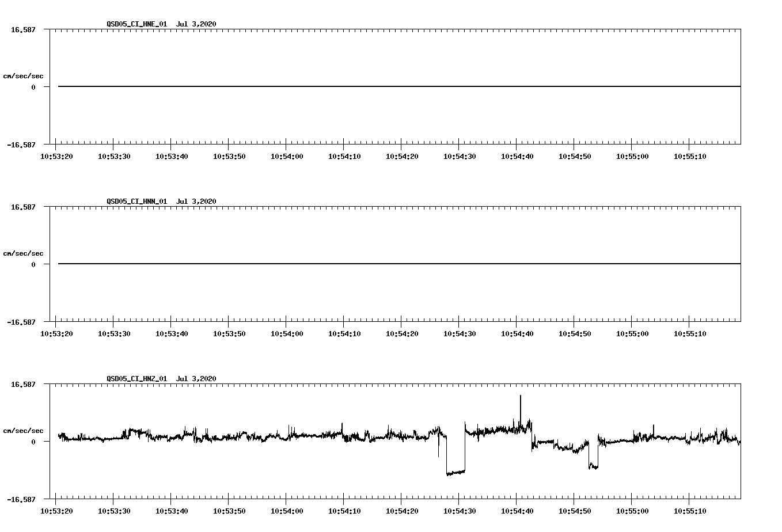The image size is (782, 532).
Task: Click the 10:54:10 time label under HNN chart
Action: [x=344, y=333]
